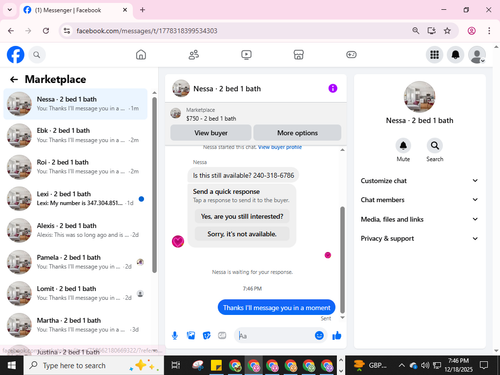Open the Chrome tab search dropdown arrow

click(10, 10)
